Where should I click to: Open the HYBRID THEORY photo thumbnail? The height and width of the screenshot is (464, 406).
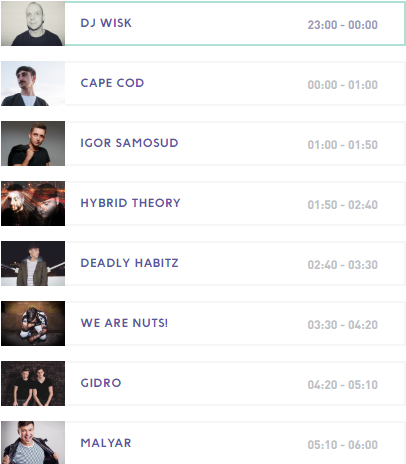[x=33, y=203]
